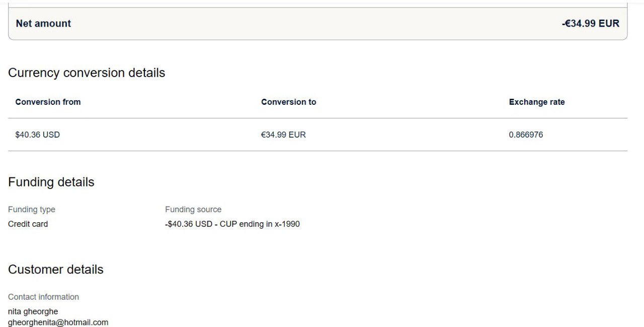Click the Funding details heading

click(x=51, y=182)
